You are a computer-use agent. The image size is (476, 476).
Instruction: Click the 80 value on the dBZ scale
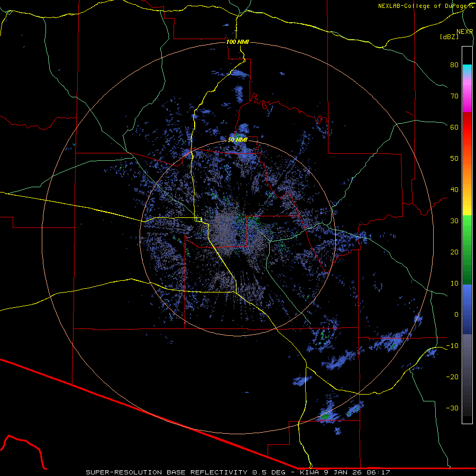point(454,65)
